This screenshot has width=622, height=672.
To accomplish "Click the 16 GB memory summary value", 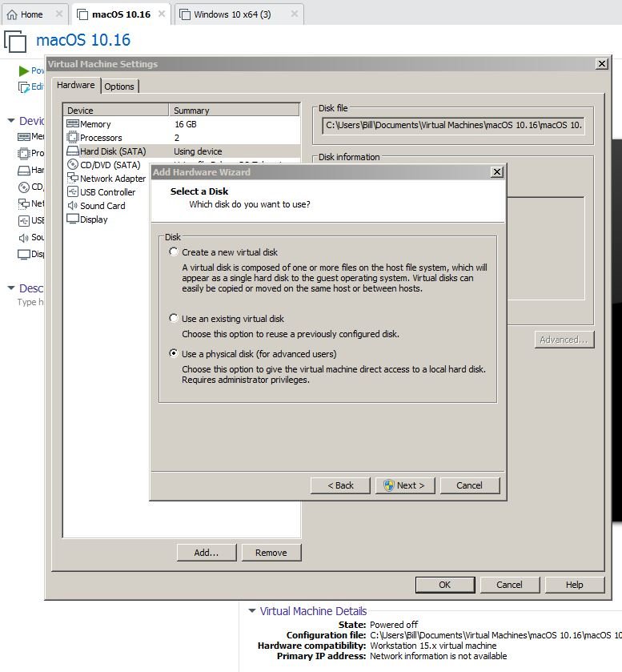I will [186, 124].
